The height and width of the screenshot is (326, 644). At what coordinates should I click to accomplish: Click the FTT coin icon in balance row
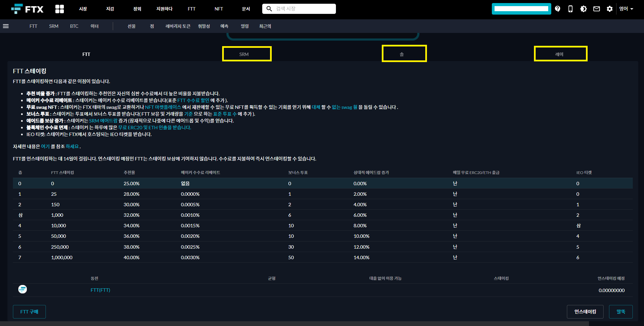pyautogui.click(x=22, y=289)
